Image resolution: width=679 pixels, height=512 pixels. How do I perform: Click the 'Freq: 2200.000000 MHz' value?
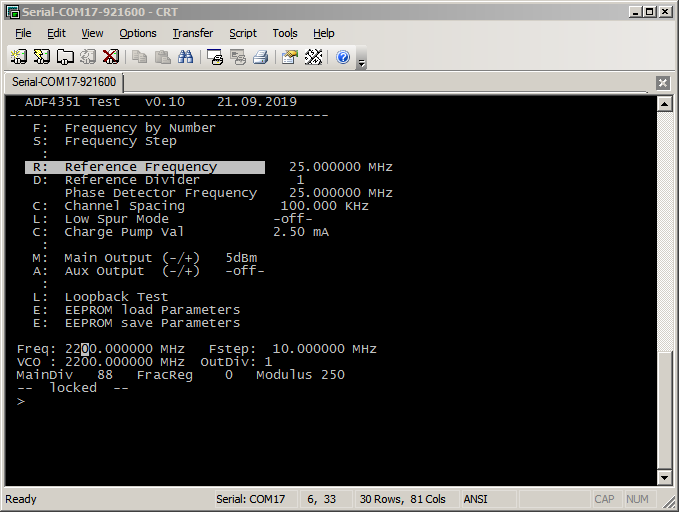(x=101, y=349)
